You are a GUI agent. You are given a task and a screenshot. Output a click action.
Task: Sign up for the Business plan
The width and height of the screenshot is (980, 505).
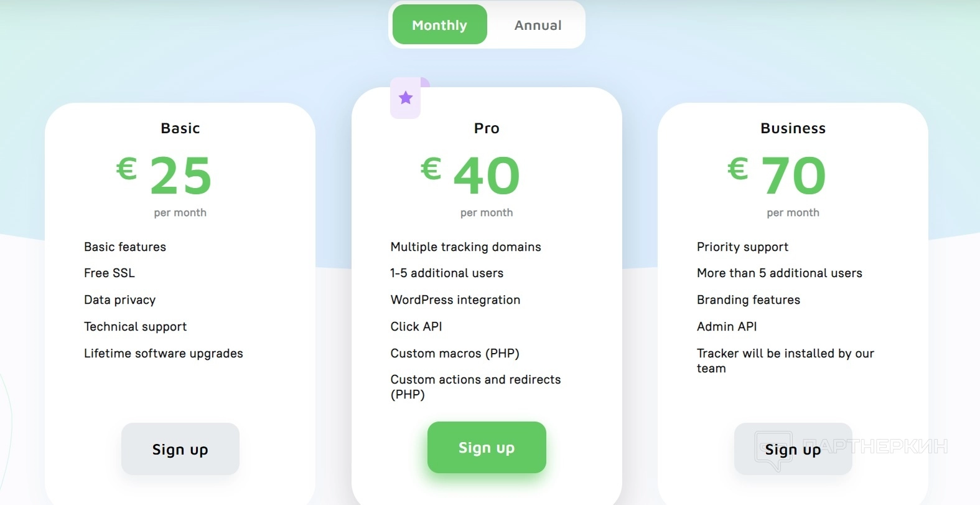coord(793,449)
